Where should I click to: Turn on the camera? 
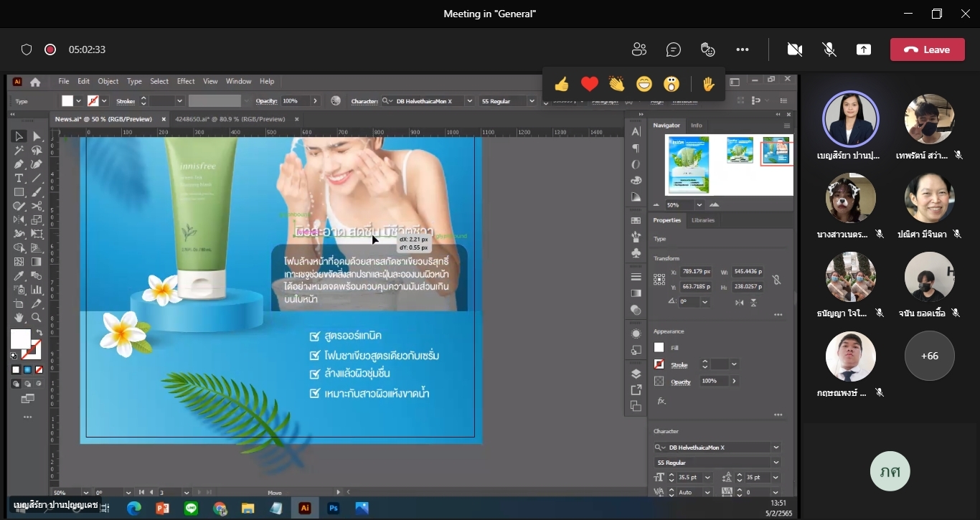[794, 49]
